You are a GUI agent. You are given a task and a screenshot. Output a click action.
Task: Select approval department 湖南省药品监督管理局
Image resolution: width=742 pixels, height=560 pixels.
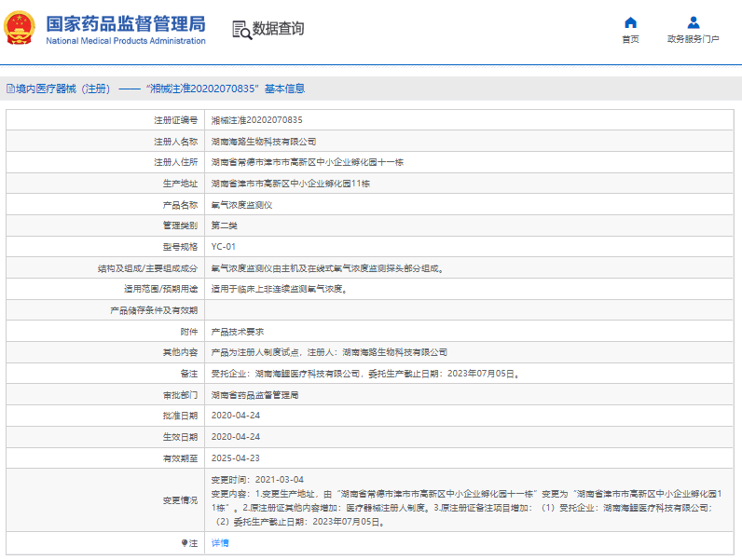pos(254,395)
